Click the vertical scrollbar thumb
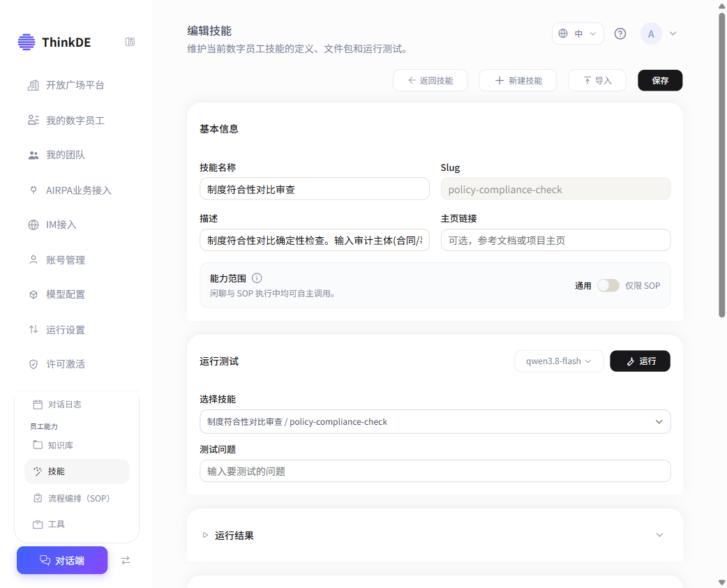The height and width of the screenshot is (588, 727). tap(722, 165)
